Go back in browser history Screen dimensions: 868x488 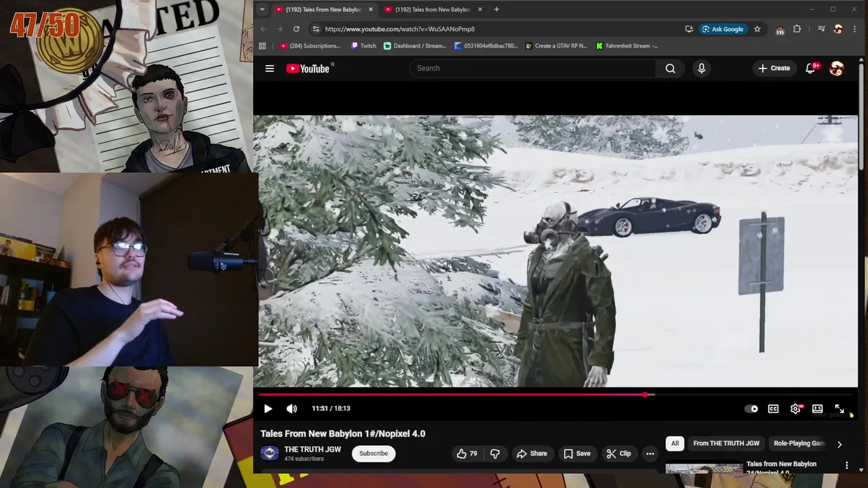tap(264, 29)
